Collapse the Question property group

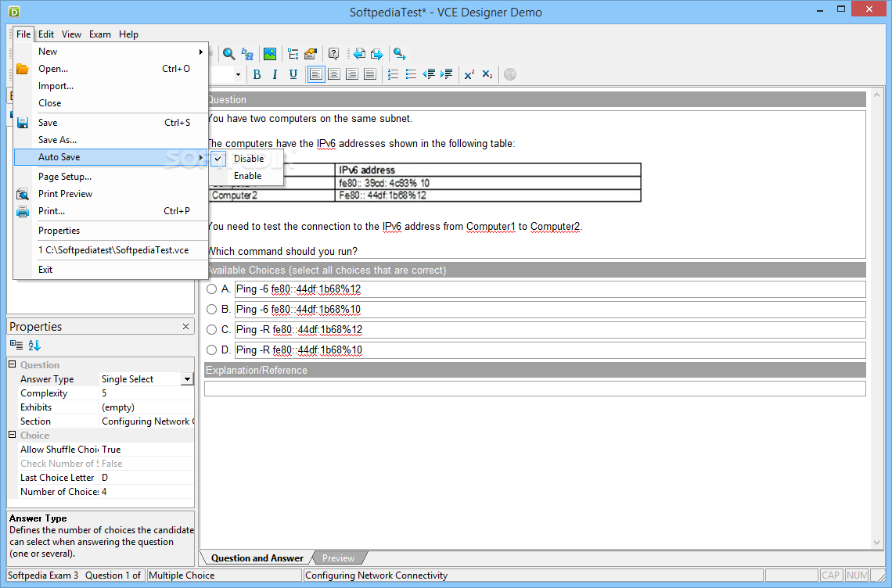click(12, 364)
